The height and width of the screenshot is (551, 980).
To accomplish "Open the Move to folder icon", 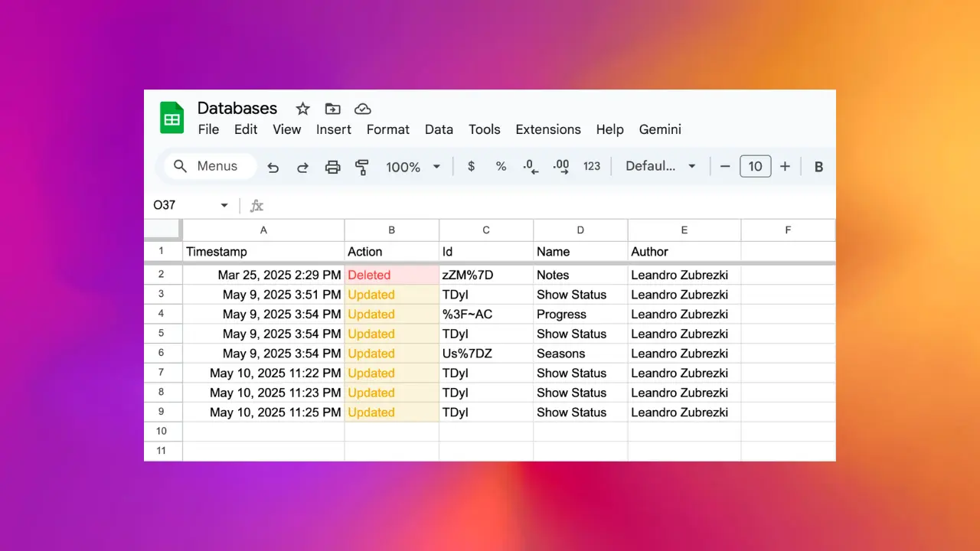I will (332, 109).
